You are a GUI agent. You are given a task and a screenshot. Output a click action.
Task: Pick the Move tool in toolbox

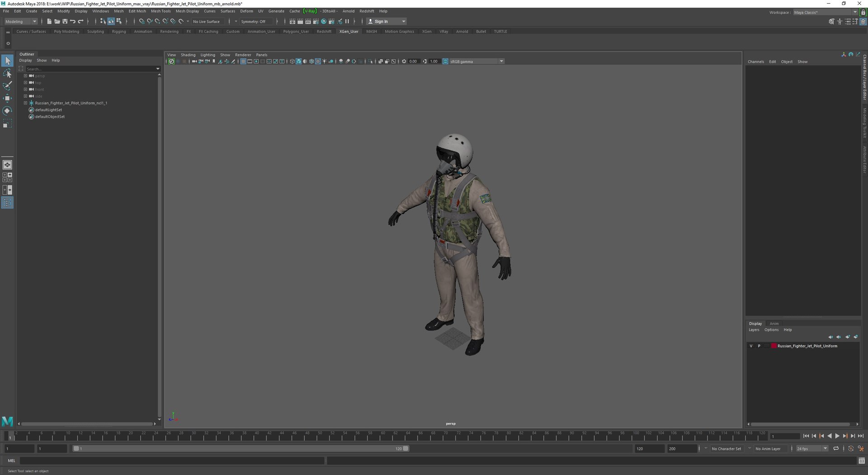[x=8, y=98]
